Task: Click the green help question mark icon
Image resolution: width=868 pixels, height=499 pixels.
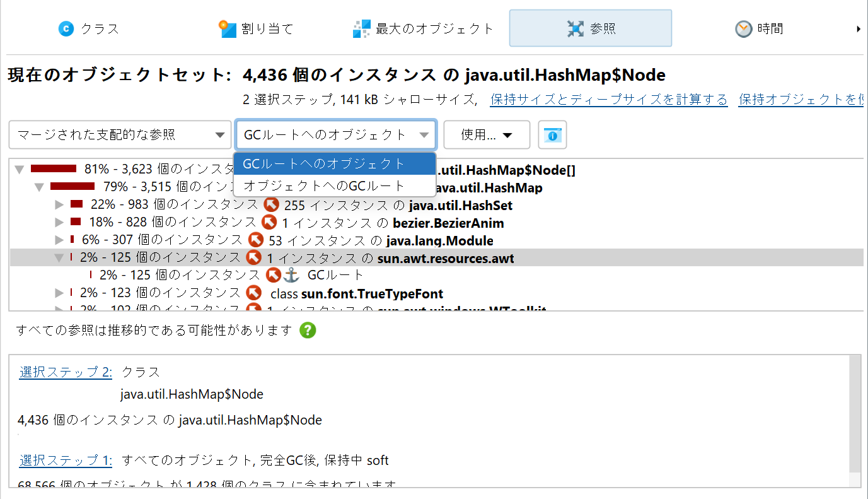Action: [x=308, y=331]
